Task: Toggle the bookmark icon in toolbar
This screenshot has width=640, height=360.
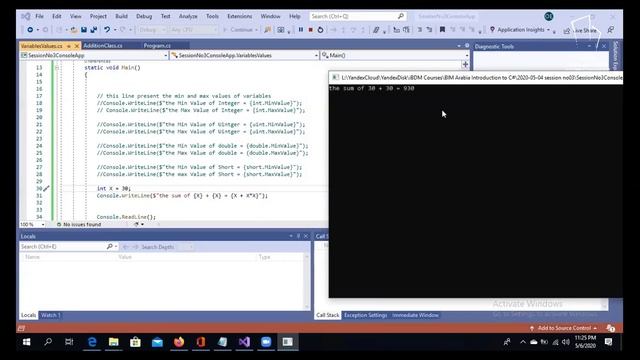Action: [x=442, y=30]
